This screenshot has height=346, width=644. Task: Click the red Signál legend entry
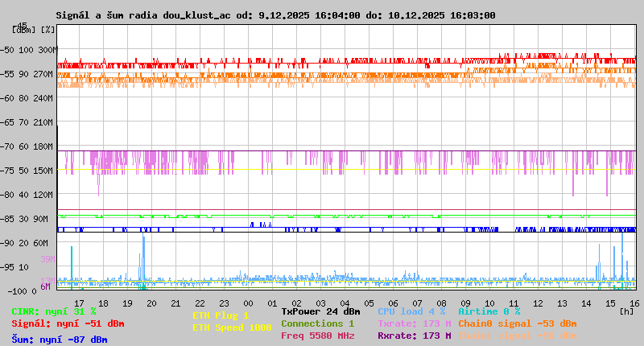pos(68,323)
